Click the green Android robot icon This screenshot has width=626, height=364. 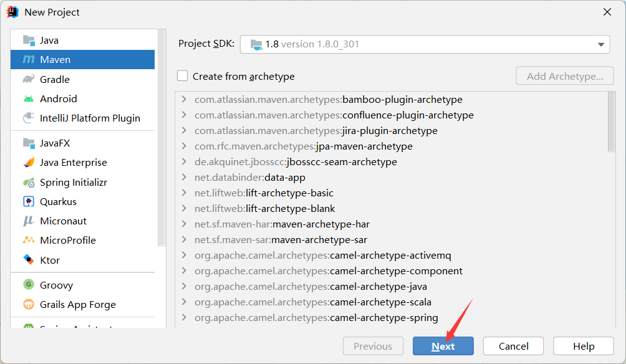[29, 98]
